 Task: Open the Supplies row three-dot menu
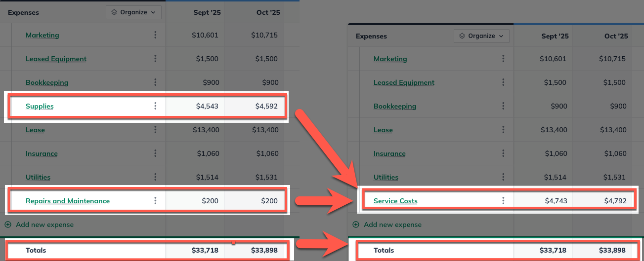pyautogui.click(x=155, y=106)
